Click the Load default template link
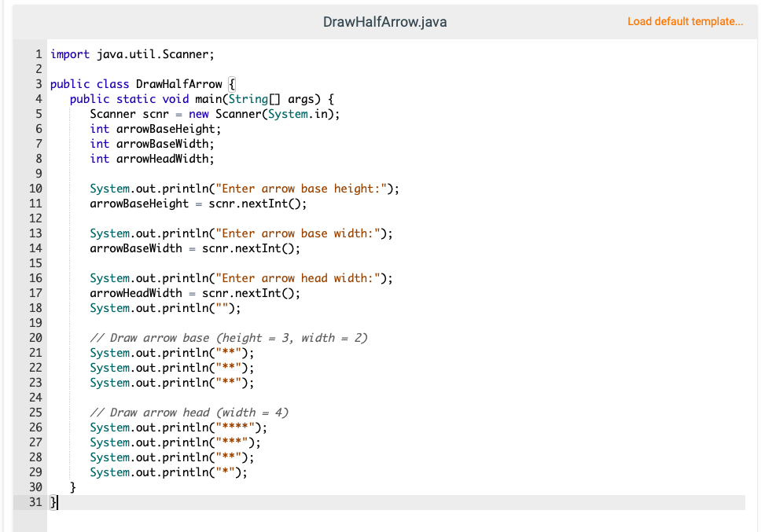765x532 pixels. (685, 21)
